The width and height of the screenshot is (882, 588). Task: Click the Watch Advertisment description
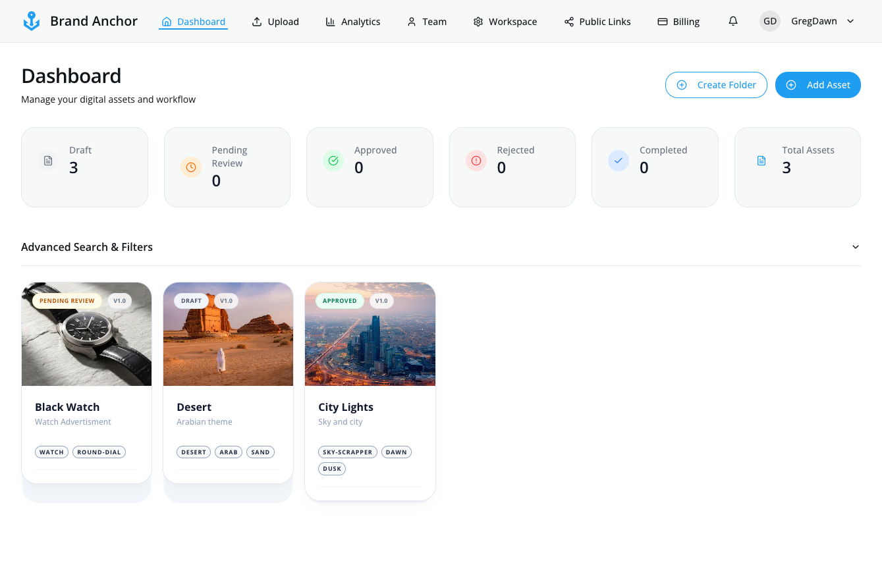click(73, 422)
